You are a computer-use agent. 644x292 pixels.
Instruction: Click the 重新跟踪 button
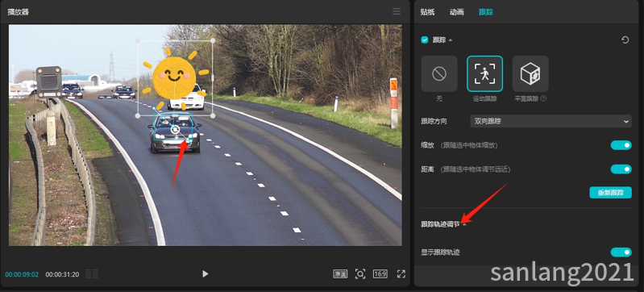click(x=610, y=193)
